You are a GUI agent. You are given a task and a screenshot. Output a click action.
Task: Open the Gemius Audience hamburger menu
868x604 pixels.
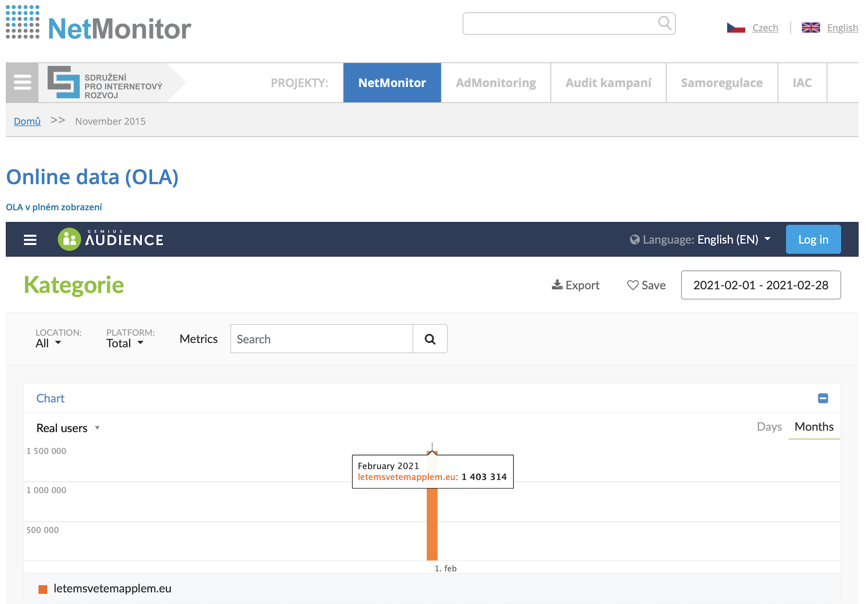pyautogui.click(x=30, y=239)
